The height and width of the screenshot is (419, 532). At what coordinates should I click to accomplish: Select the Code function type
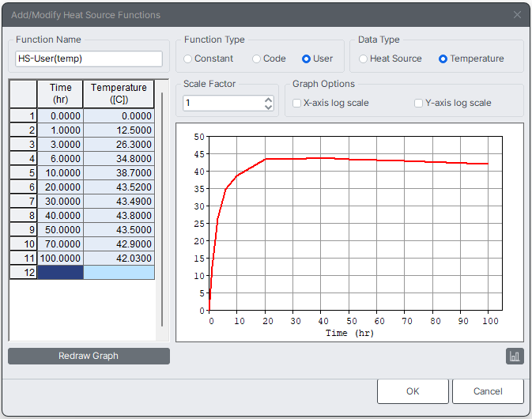click(x=269, y=59)
